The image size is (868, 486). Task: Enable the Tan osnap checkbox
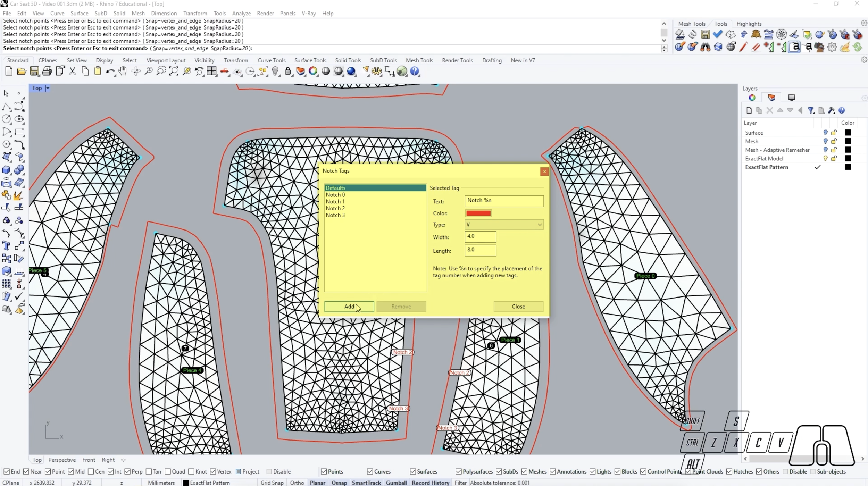(149, 471)
